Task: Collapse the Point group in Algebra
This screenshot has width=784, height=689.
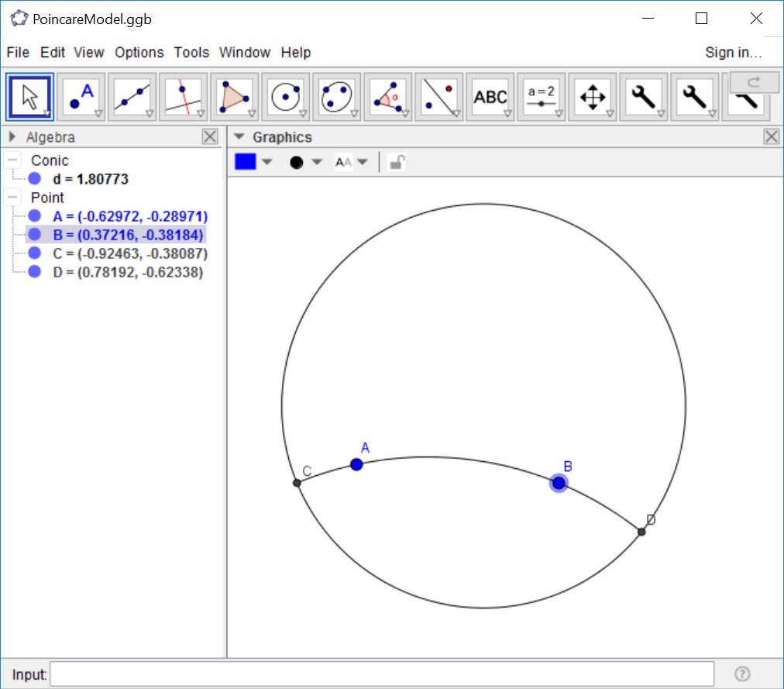Action: 12,198
